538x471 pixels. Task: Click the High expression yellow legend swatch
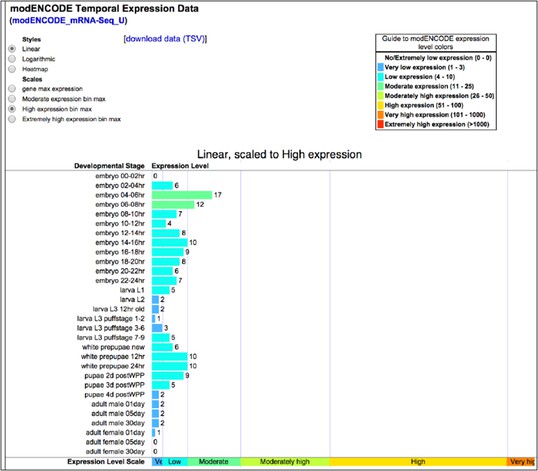pyautogui.click(x=381, y=105)
